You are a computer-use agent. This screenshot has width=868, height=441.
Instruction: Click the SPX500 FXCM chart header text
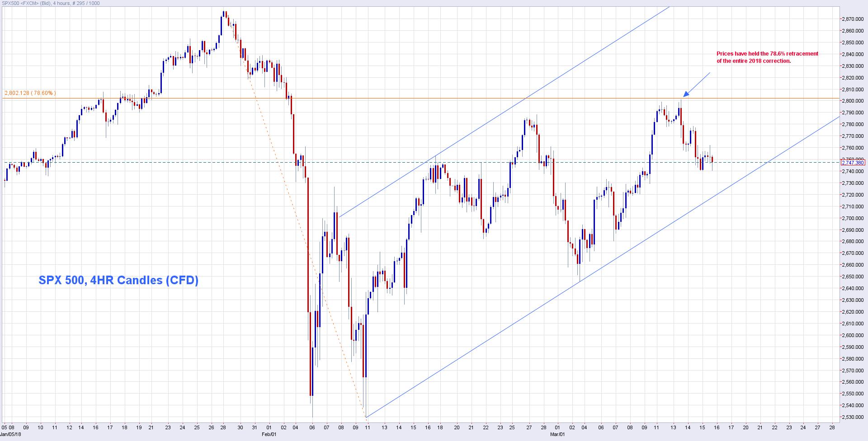coord(50,3)
